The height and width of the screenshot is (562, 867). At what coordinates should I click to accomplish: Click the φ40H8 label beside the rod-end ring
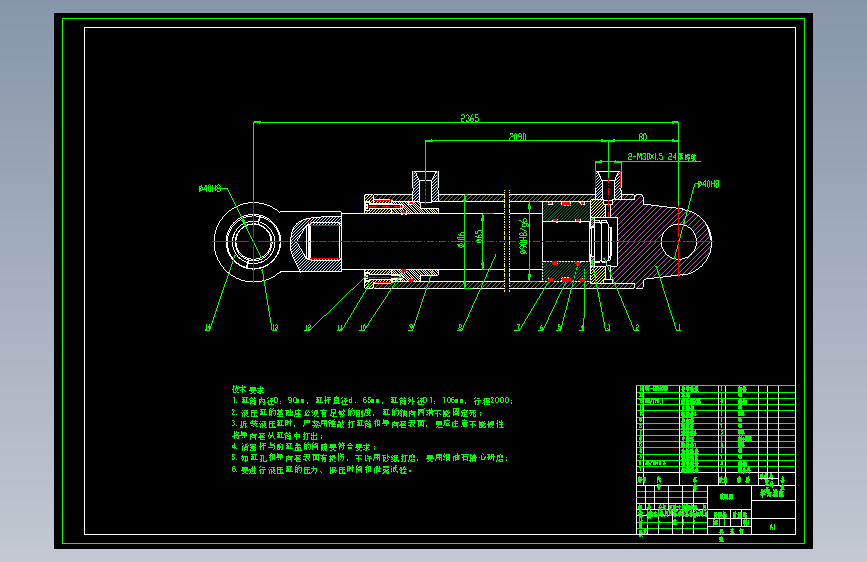click(210, 189)
